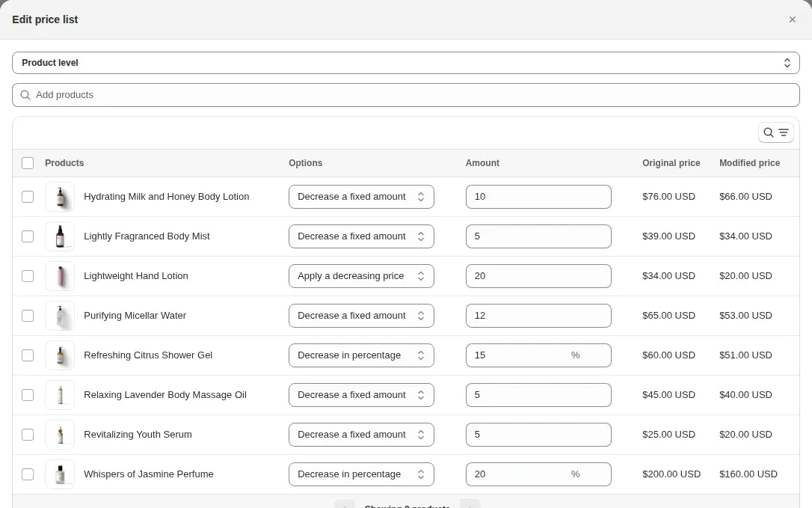Click percentage field for Whispers of Jasmine Perfume
Screen dimensions: 812x508
pos(538,474)
